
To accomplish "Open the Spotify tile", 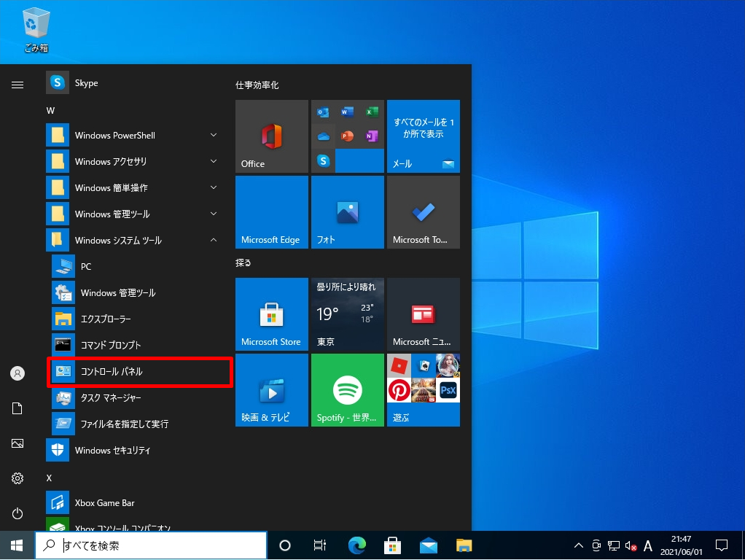I will pyautogui.click(x=347, y=390).
